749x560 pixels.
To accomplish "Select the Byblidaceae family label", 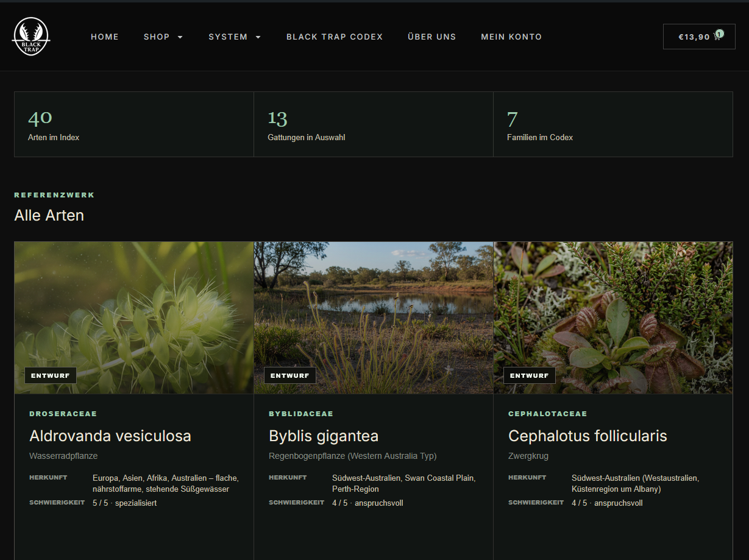I will 301,414.
